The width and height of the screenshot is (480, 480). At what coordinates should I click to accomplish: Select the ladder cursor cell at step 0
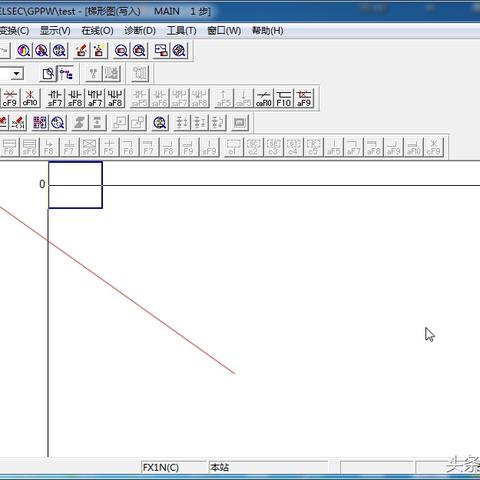point(75,185)
